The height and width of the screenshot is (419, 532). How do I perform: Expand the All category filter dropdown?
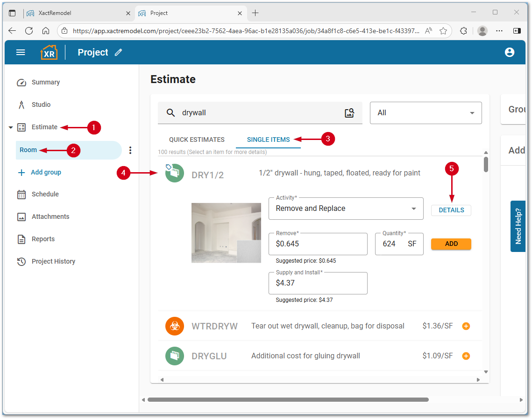click(426, 113)
